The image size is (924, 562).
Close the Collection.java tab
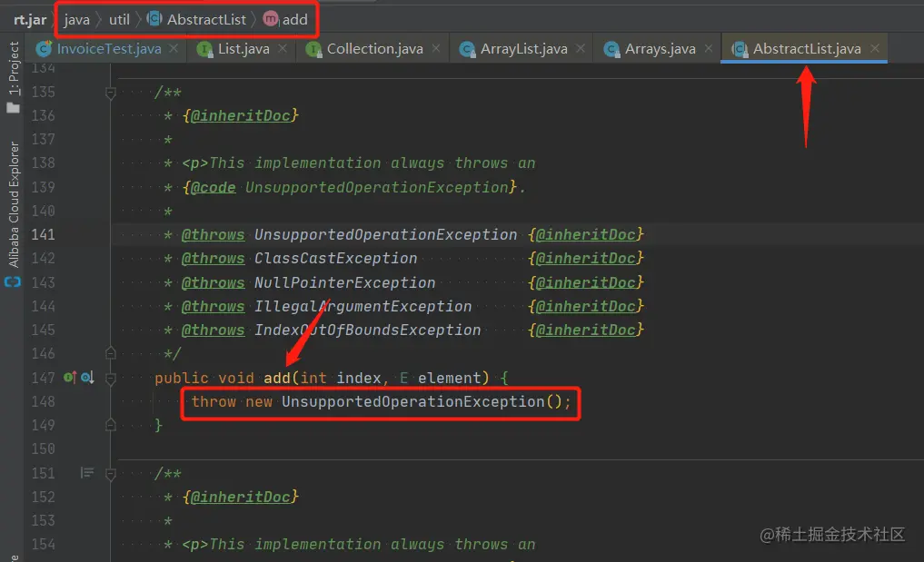point(435,48)
